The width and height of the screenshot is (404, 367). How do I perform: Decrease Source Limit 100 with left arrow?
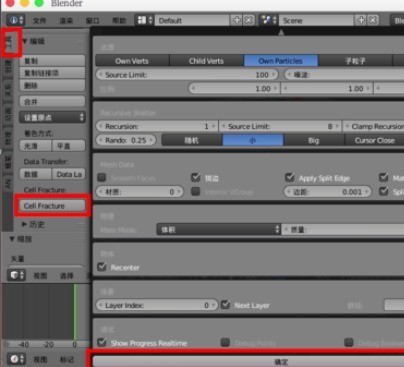click(x=100, y=75)
